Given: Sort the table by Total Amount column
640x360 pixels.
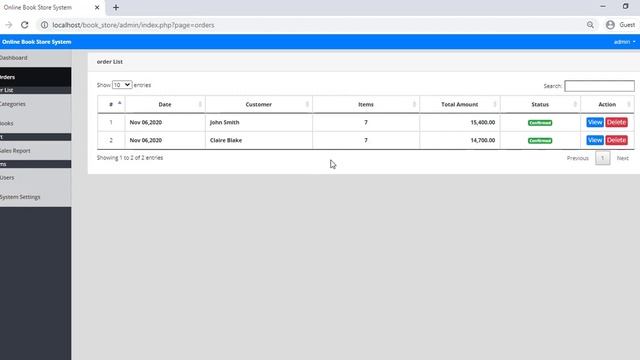Looking at the screenshot, I should tap(460, 104).
